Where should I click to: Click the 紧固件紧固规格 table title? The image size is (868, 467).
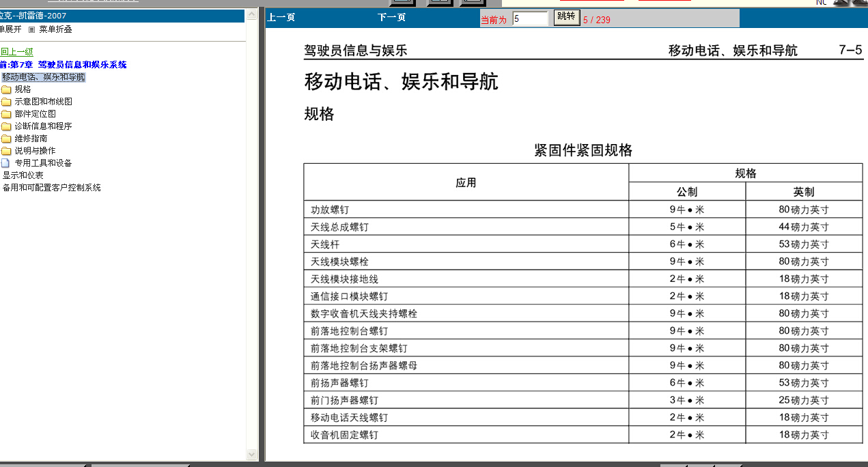[583, 151]
